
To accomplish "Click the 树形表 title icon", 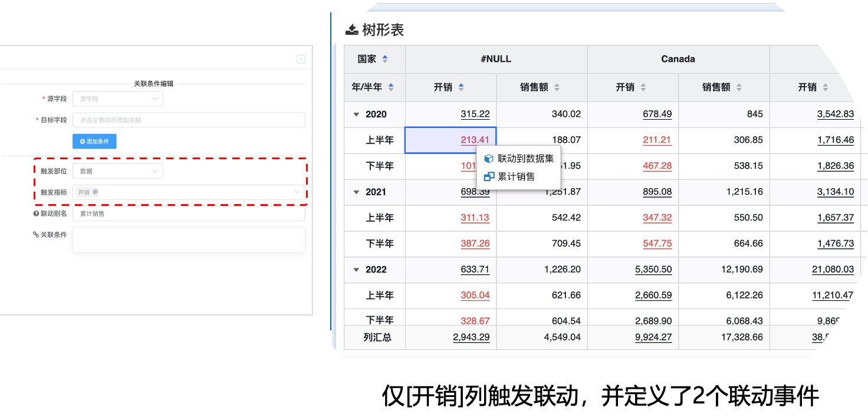I will pyautogui.click(x=352, y=30).
